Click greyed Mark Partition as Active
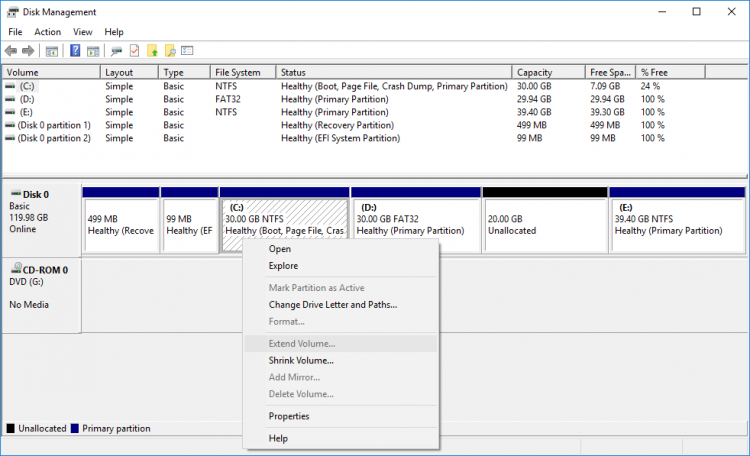This screenshot has height=456, width=750. tap(341, 288)
